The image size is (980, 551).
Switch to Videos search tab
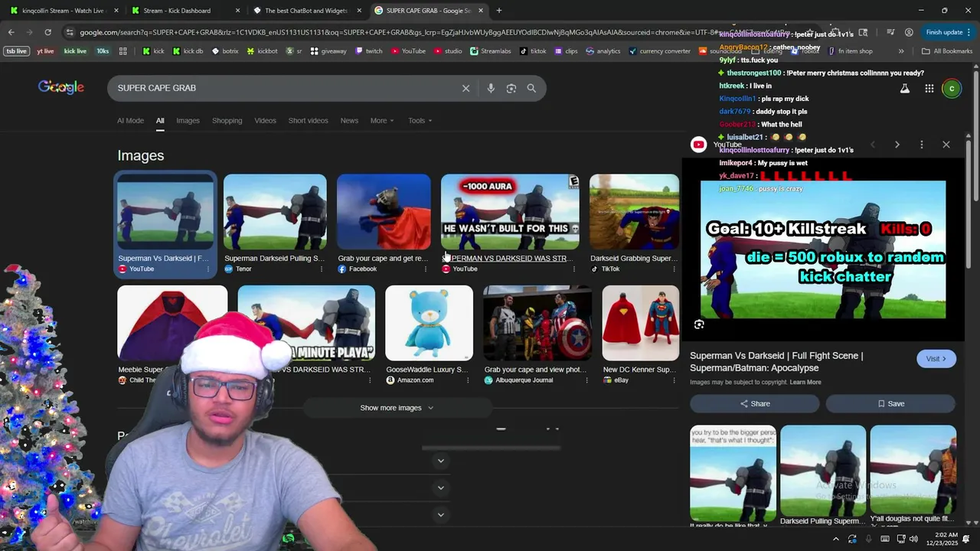tap(265, 121)
